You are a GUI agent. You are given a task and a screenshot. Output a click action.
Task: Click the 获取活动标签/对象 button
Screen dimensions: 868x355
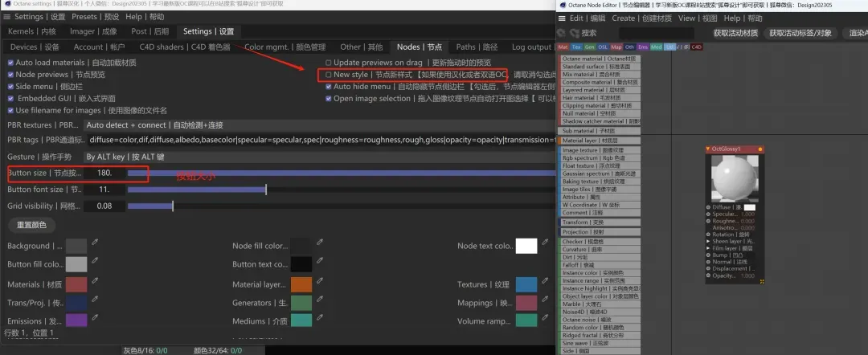pos(800,33)
